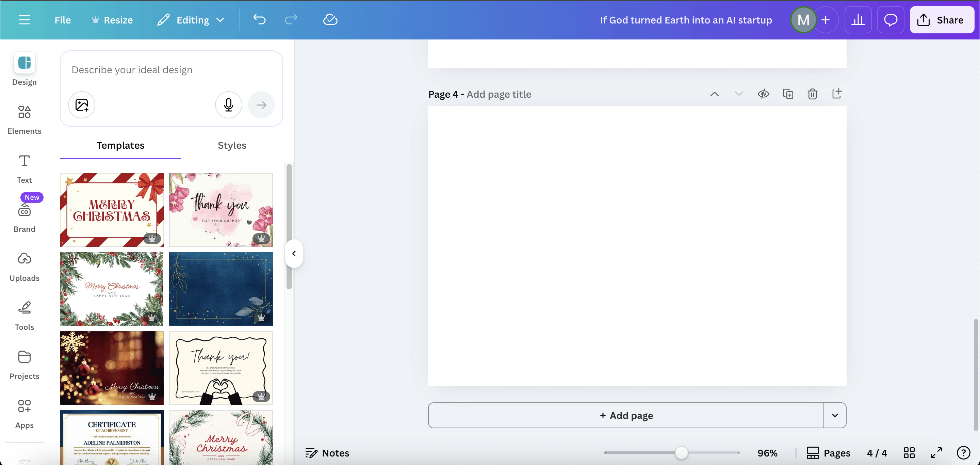Open the File menu
This screenshot has width=980, height=465.
(x=62, y=20)
